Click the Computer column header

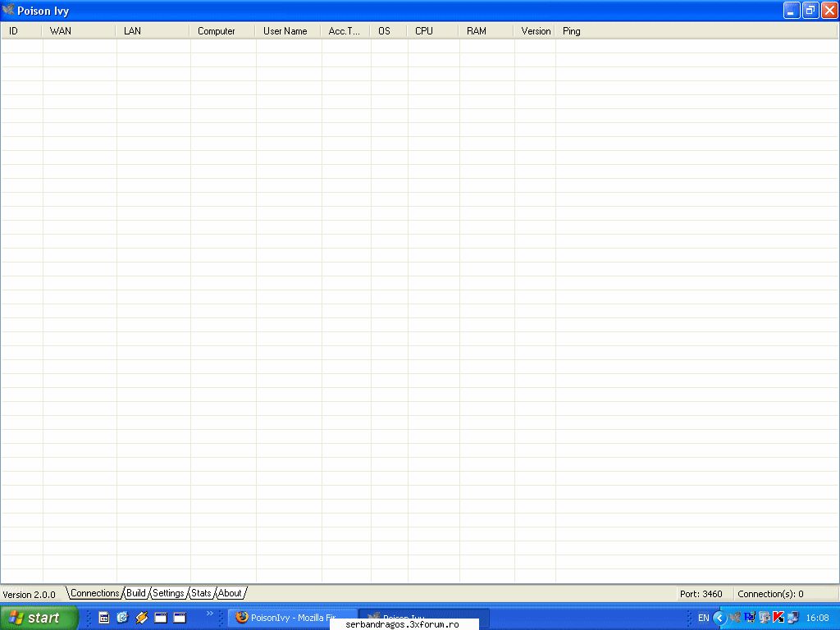point(222,31)
